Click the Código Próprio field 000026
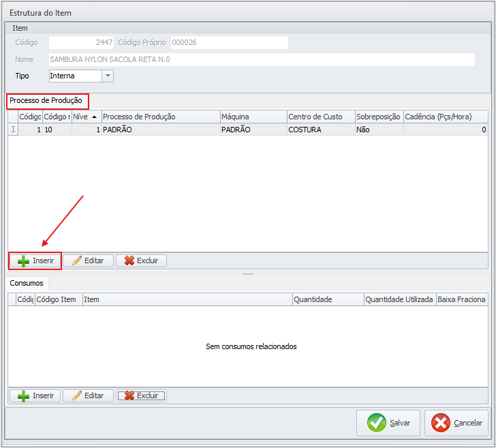The image size is (496, 448). click(x=229, y=43)
